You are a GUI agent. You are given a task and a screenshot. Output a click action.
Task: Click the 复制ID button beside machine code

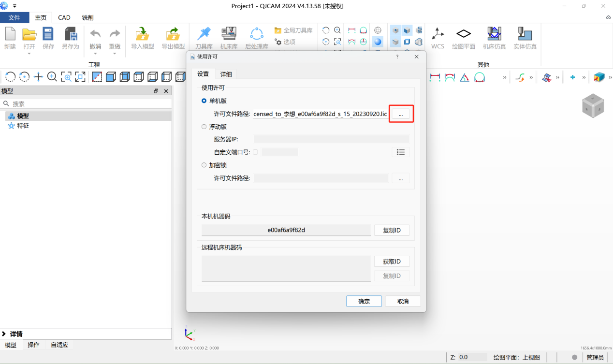click(x=392, y=230)
